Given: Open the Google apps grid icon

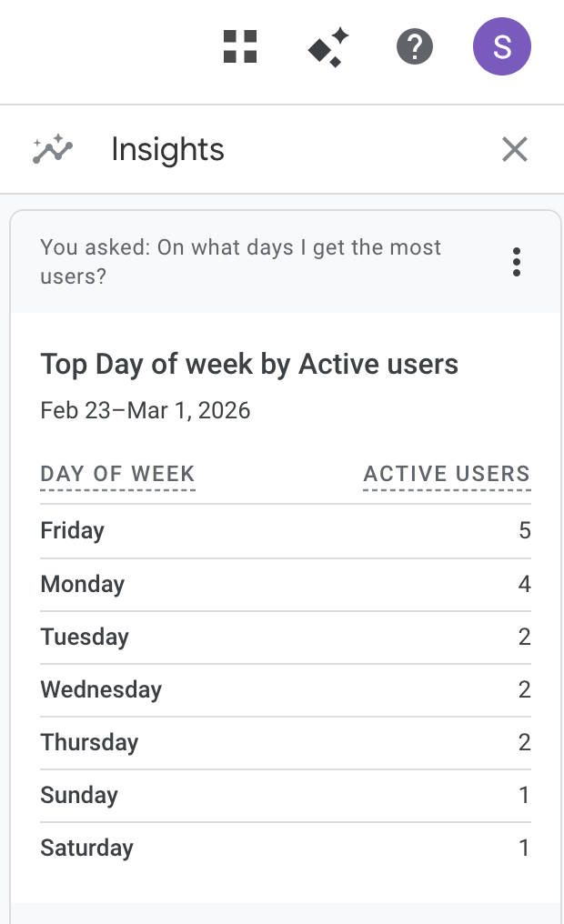Looking at the screenshot, I should pos(240,46).
